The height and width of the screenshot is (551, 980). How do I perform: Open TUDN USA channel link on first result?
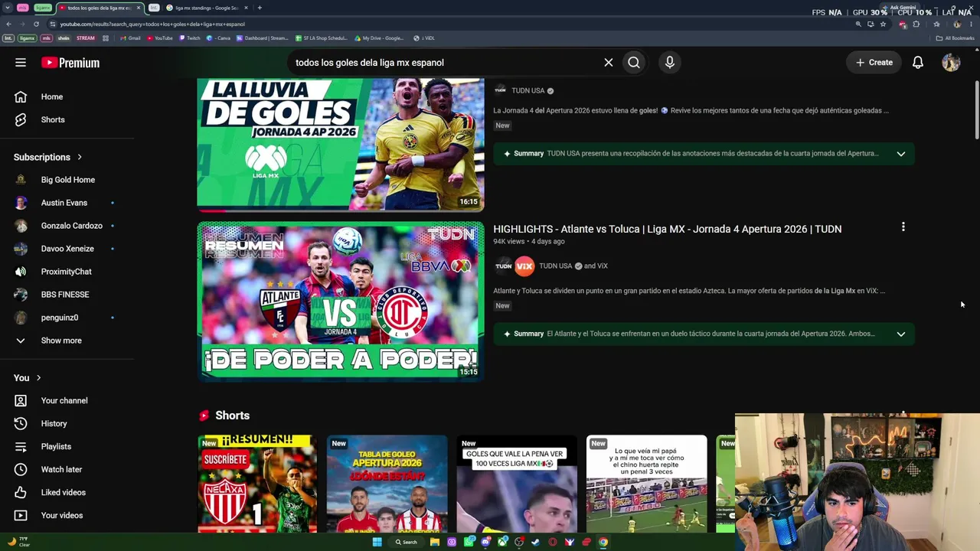528,90
